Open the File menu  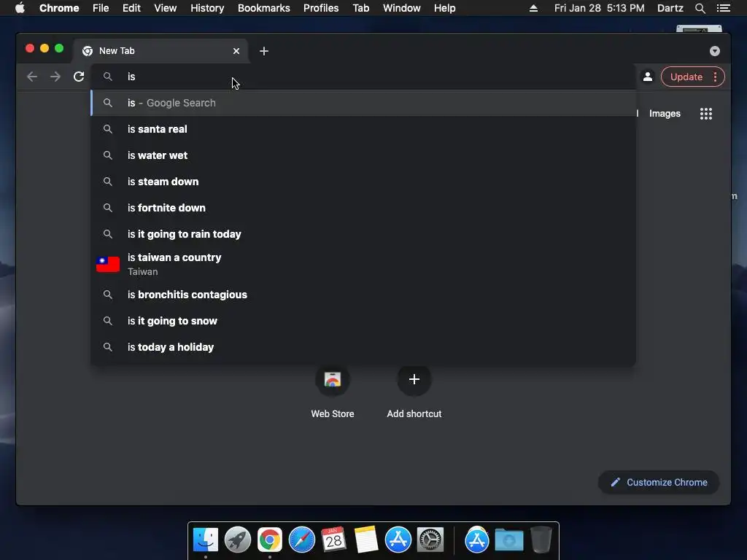101,8
